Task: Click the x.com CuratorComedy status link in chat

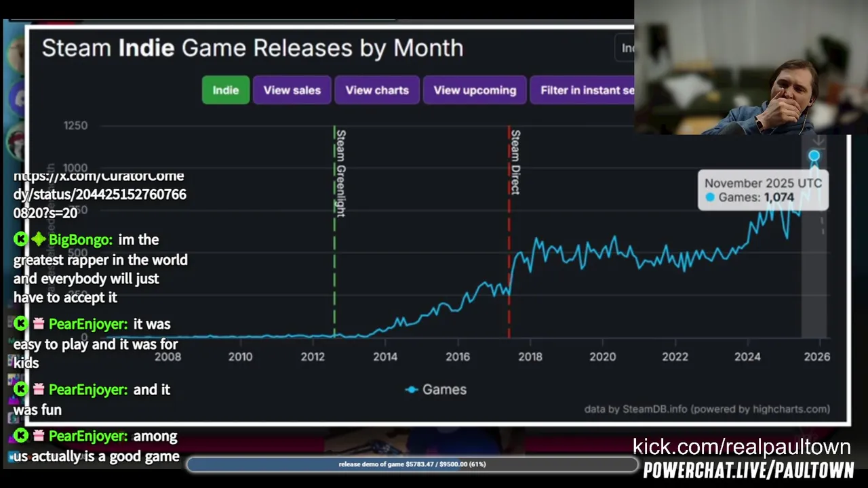Action: pos(100,195)
